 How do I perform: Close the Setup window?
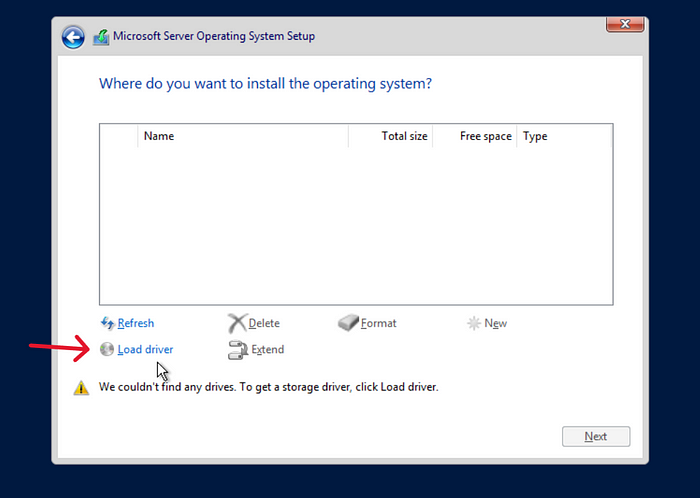625,24
